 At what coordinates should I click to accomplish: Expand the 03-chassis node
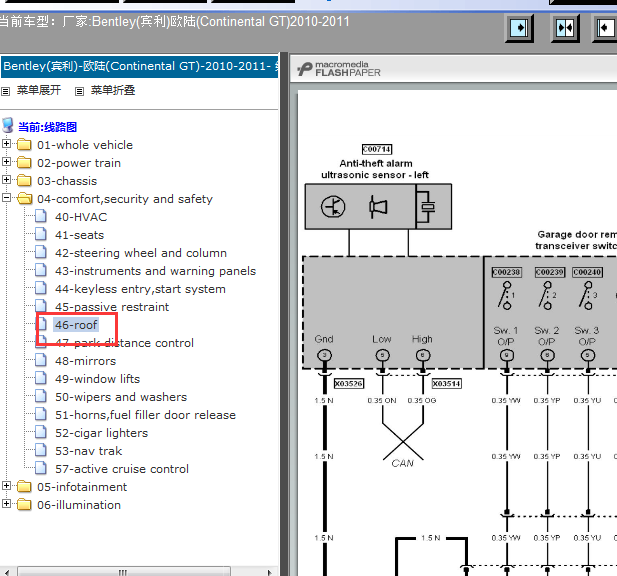6,180
